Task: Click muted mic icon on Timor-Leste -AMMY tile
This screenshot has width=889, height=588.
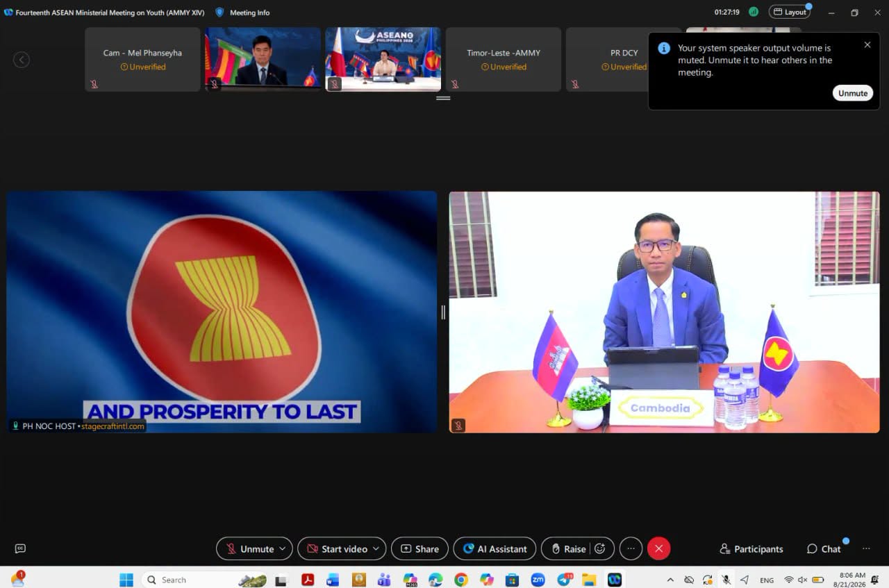Action: click(455, 84)
